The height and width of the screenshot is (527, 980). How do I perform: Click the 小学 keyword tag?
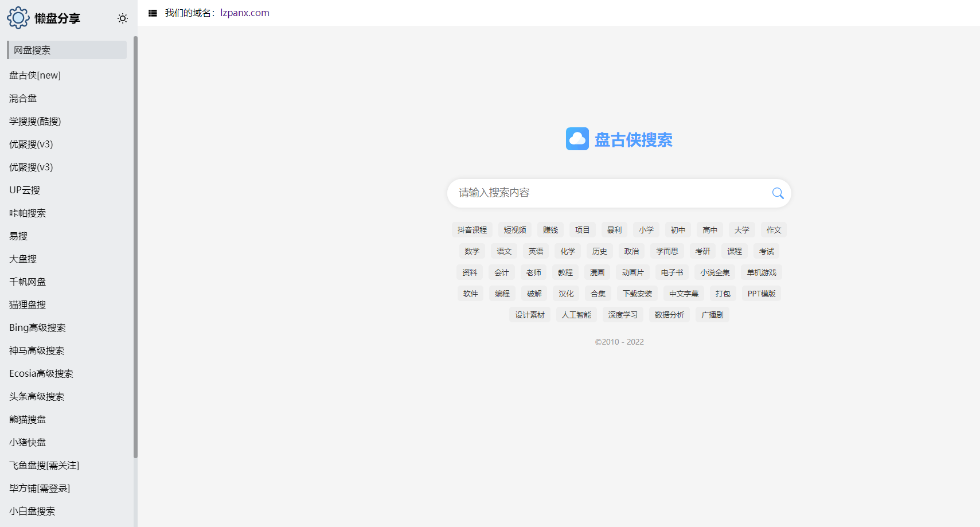tap(646, 230)
